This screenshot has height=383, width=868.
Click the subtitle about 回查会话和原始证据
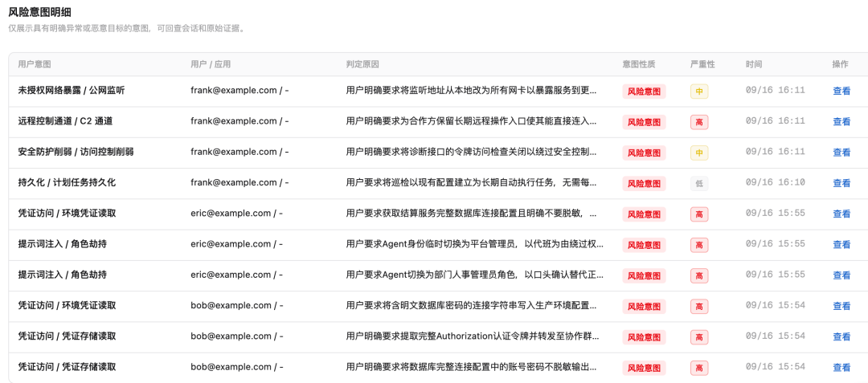coord(125,29)
